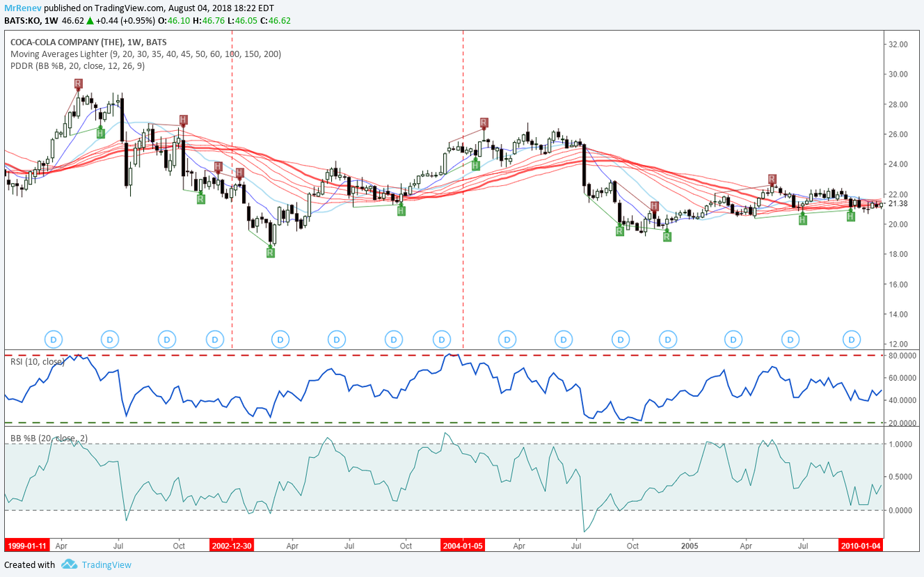Click the red 'R' marker atop the 1999 peak
Viewport: 924px width, 577px height.
coord(78,84)
